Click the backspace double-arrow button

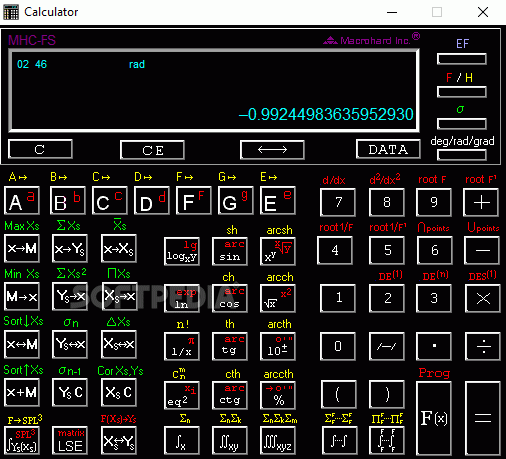(x=272, y=150)
